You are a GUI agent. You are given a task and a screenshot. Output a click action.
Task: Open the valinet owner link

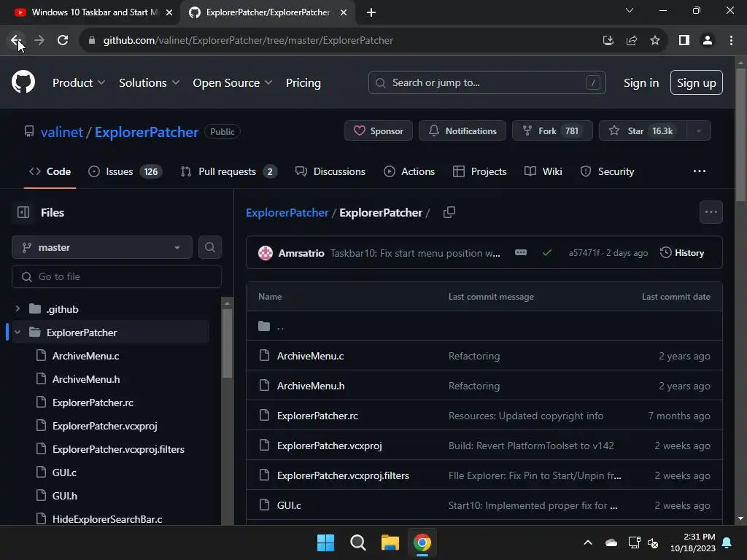click(x=62, y=132)
